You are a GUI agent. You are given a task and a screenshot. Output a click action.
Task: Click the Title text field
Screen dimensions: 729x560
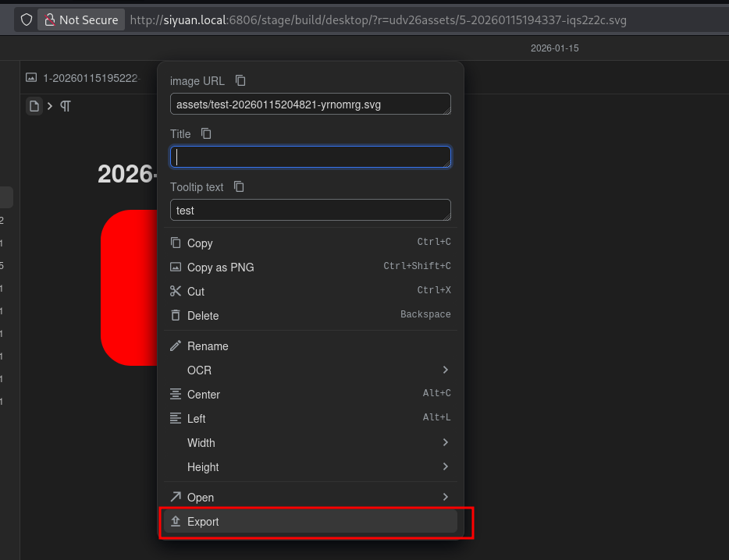tap(310, 158)
